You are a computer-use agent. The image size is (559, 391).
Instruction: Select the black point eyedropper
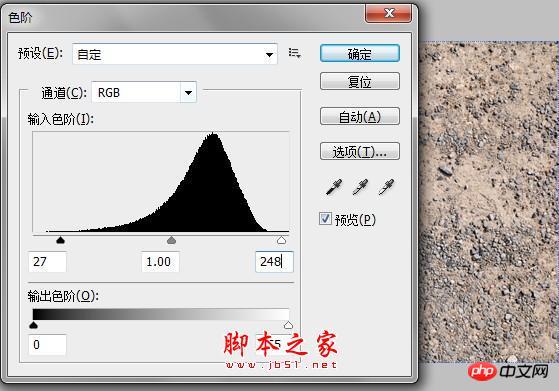[334, 187]
